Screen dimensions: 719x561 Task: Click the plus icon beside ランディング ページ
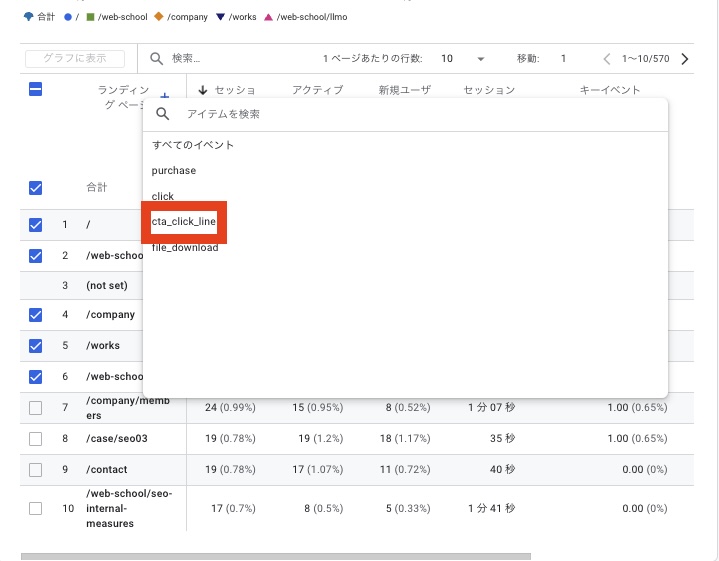click(165, 96)
